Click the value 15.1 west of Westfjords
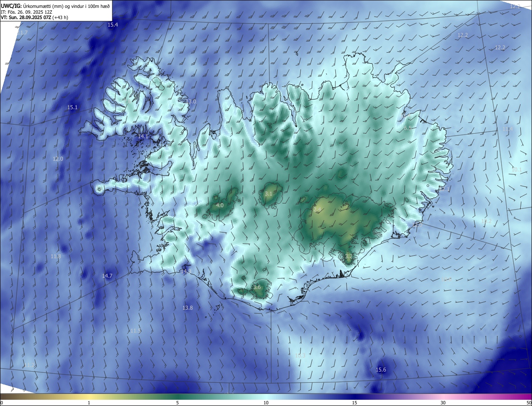 (72, 108)
